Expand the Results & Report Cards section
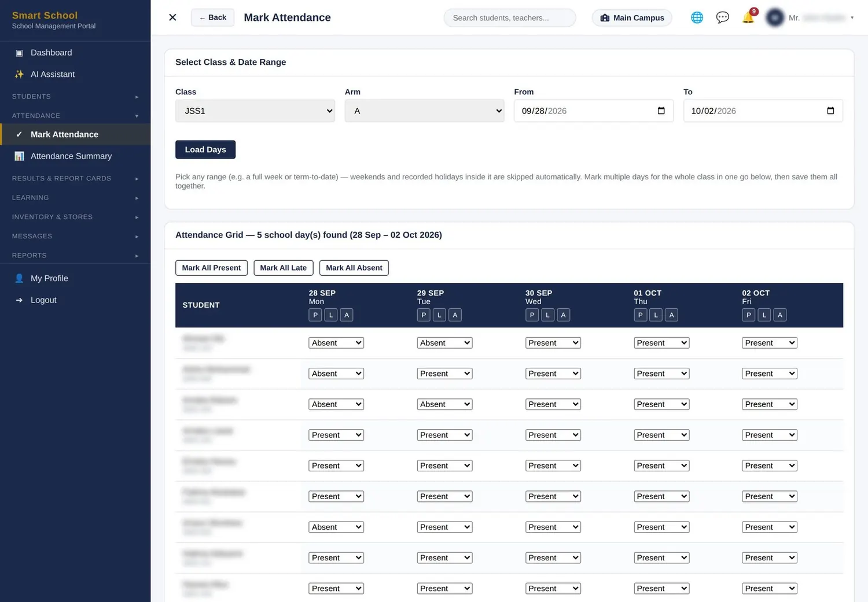 [x=75, y=178]
